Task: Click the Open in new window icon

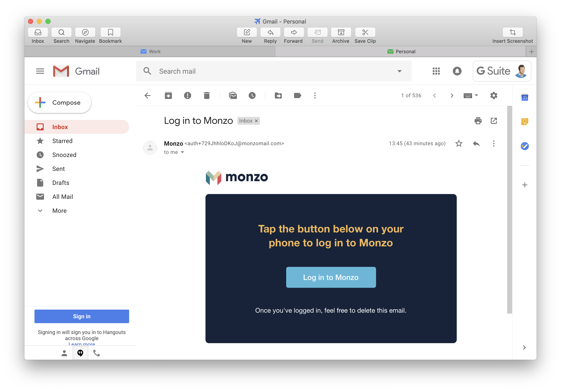Action: click(494, 121)
